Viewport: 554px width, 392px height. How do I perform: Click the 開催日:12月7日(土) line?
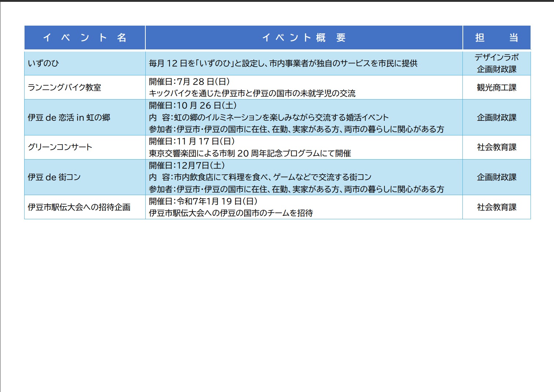187,165
